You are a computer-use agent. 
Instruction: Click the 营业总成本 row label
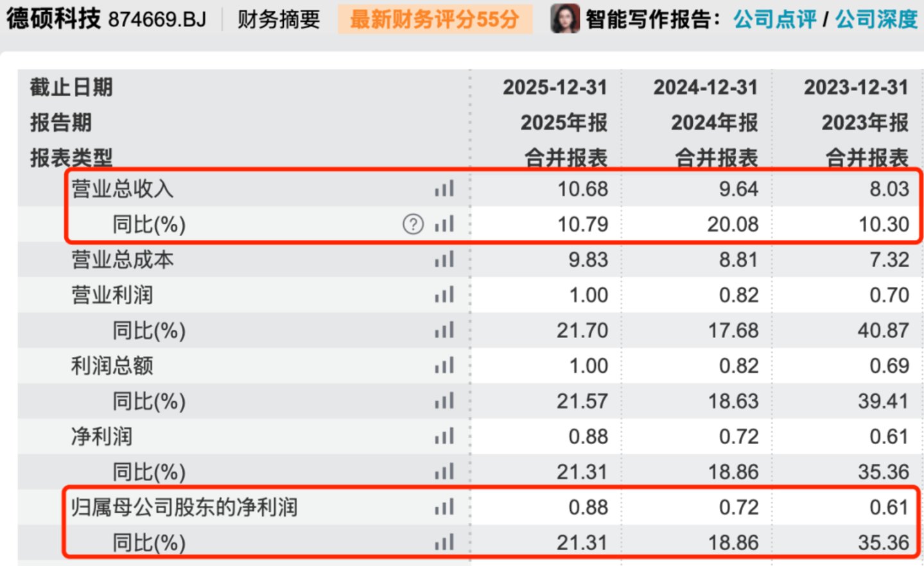[x=122, y=259]
